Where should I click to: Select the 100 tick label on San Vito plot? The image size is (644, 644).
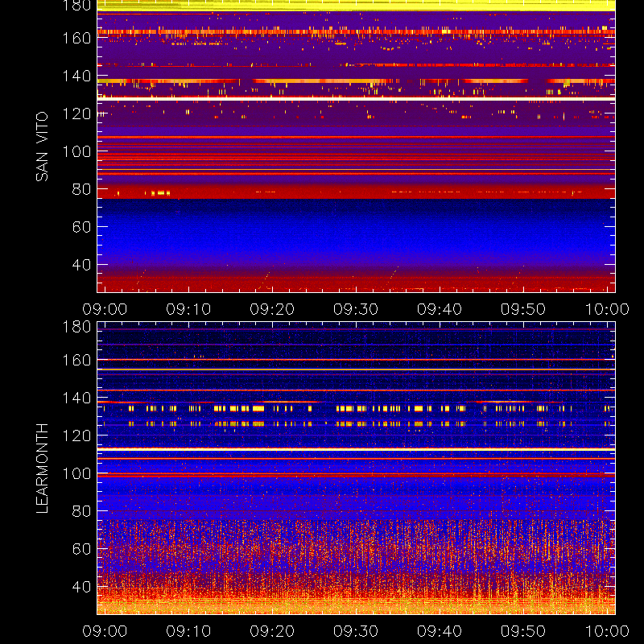[x=76, y=151]
